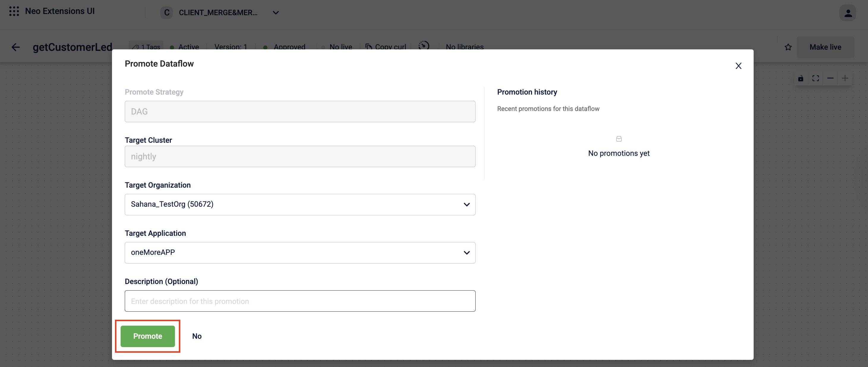868x367 pixels.
Task: Click the Make live button
Action: tap(825, 47)
